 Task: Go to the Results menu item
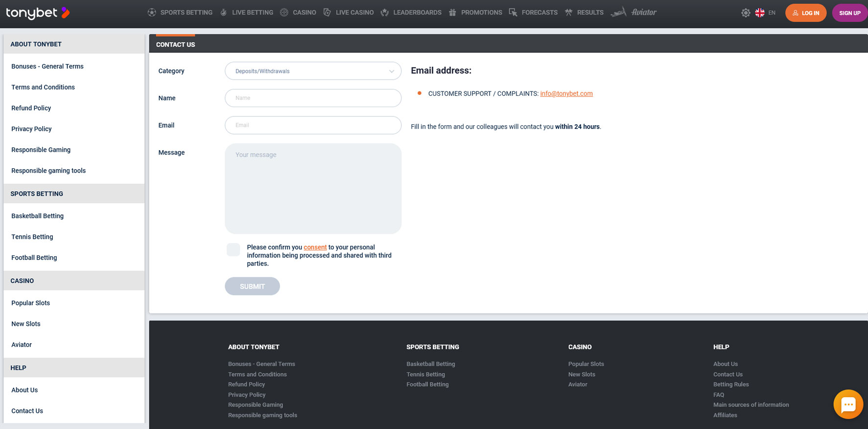pyautogui.click(x=589, y=13)
